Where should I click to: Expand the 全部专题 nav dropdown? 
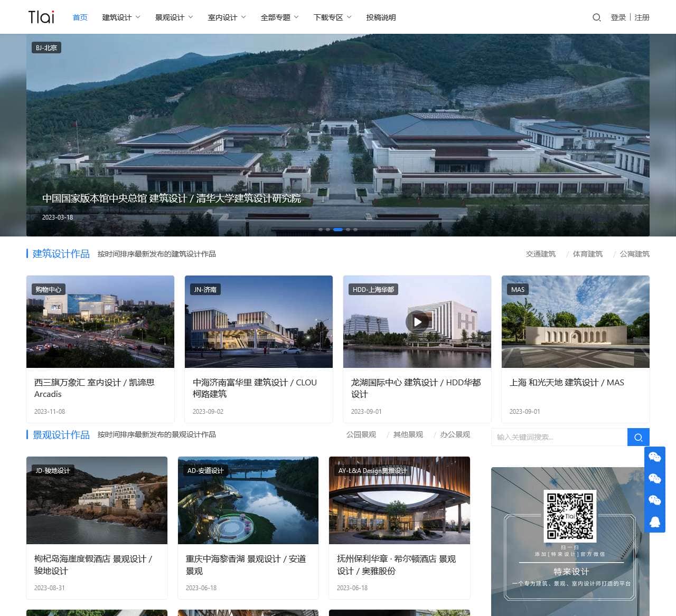pos(279,17)
